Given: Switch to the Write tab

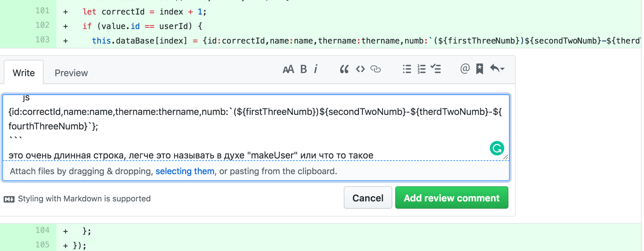Looking at the screenshot, I should [x=24, y=73].
